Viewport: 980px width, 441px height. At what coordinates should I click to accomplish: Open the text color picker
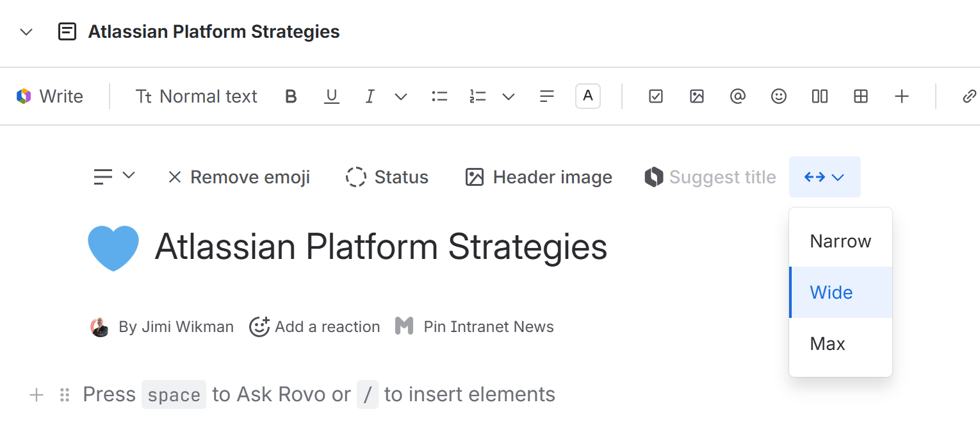click(587, 97)
